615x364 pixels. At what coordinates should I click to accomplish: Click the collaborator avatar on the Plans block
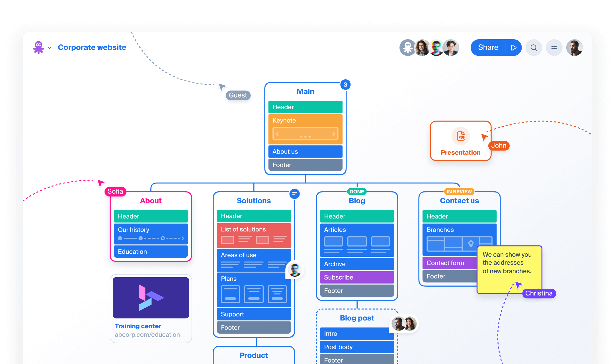(295, 270)
